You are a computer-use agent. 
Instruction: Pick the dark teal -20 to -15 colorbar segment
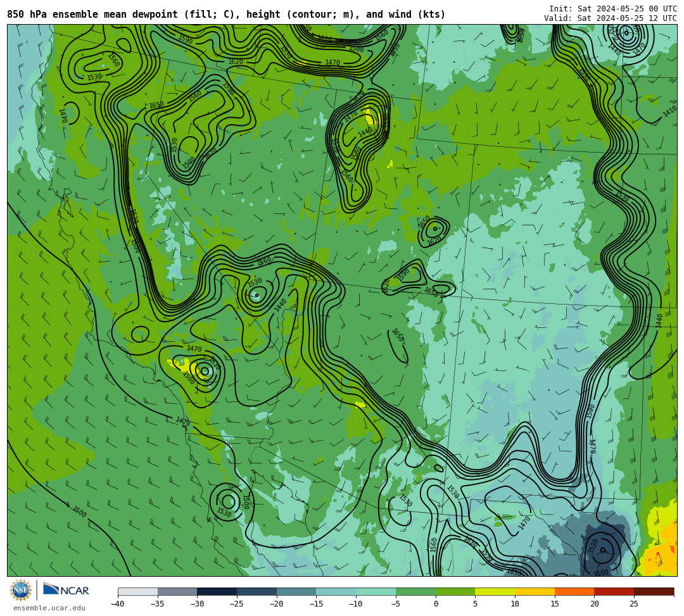296,591
